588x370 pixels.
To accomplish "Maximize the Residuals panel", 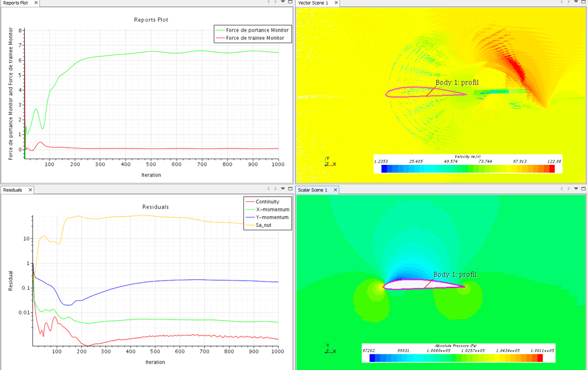I will coord(290,188).
